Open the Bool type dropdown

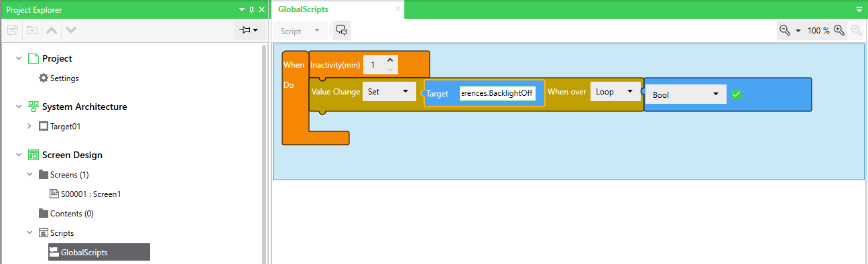[686, 94]
